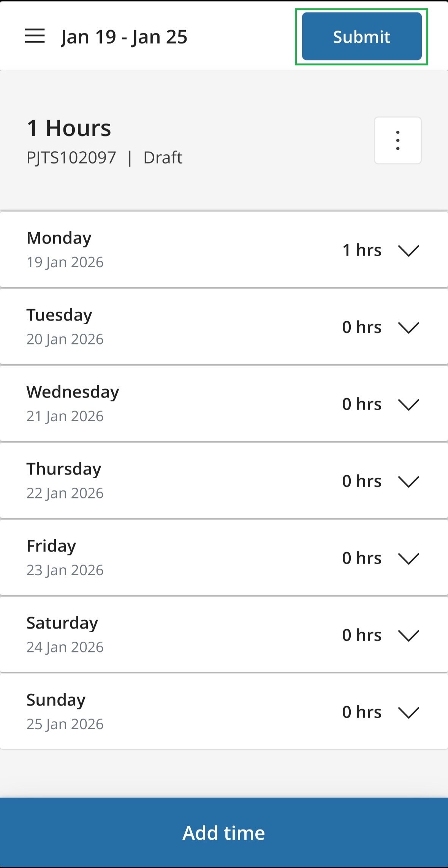Expand Sunday's time entries chevron
448x868 pixels.
tap(408, 712)
